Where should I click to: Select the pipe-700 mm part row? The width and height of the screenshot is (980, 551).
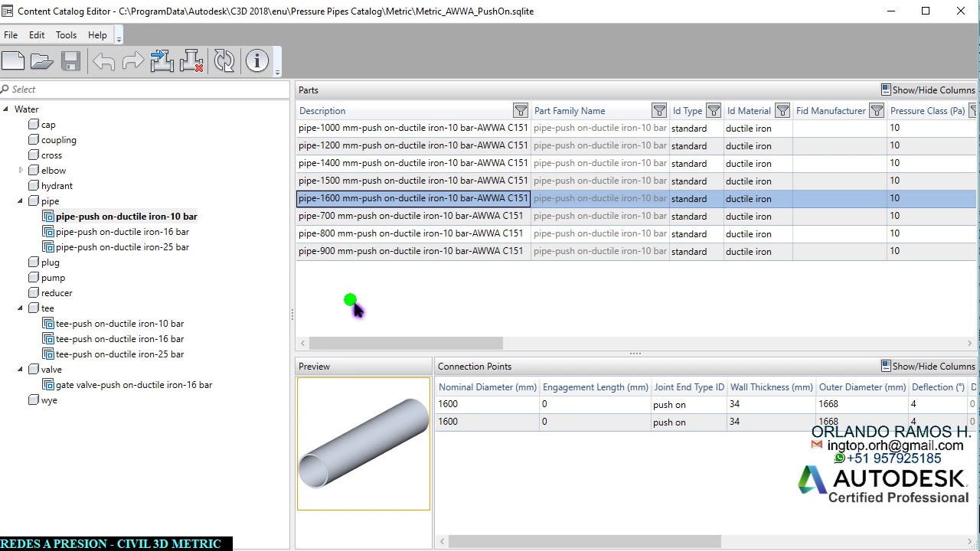[636, 217]
